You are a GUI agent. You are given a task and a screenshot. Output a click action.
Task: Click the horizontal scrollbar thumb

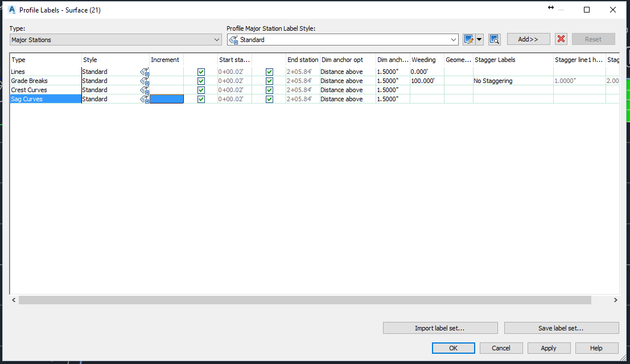tap(305, 300)
